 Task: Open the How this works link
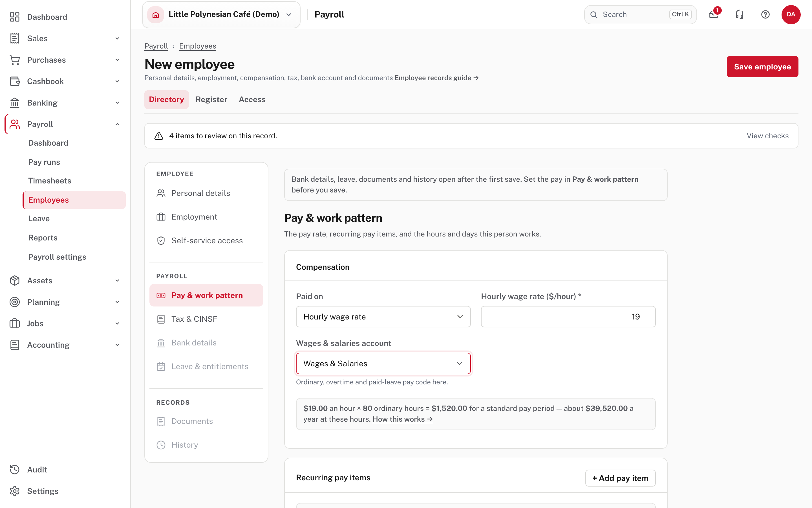pyautogui.click(x=403, y=419)
